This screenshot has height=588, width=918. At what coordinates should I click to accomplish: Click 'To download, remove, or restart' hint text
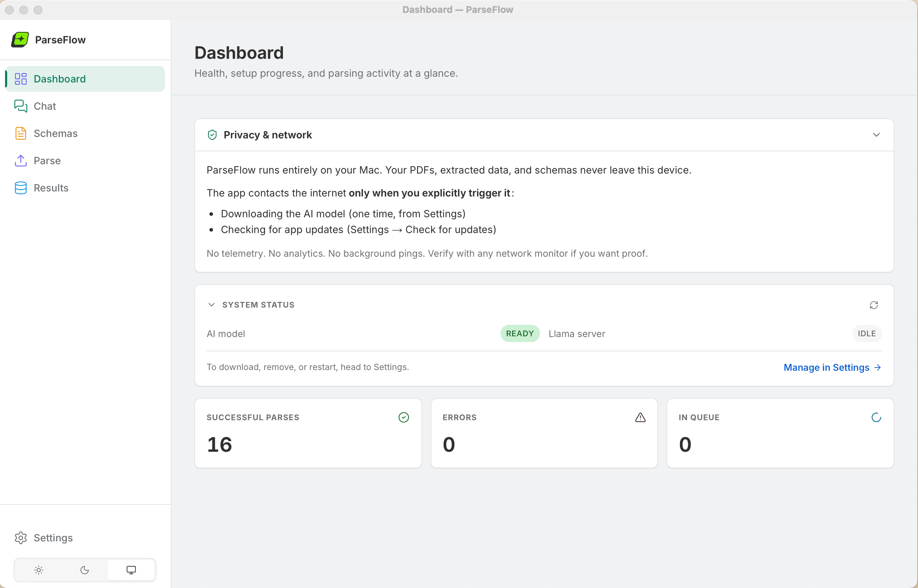(307, 367)
